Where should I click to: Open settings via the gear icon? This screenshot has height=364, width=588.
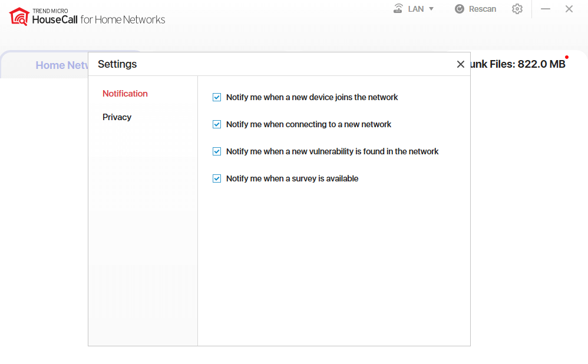click(x=517, y=9)
